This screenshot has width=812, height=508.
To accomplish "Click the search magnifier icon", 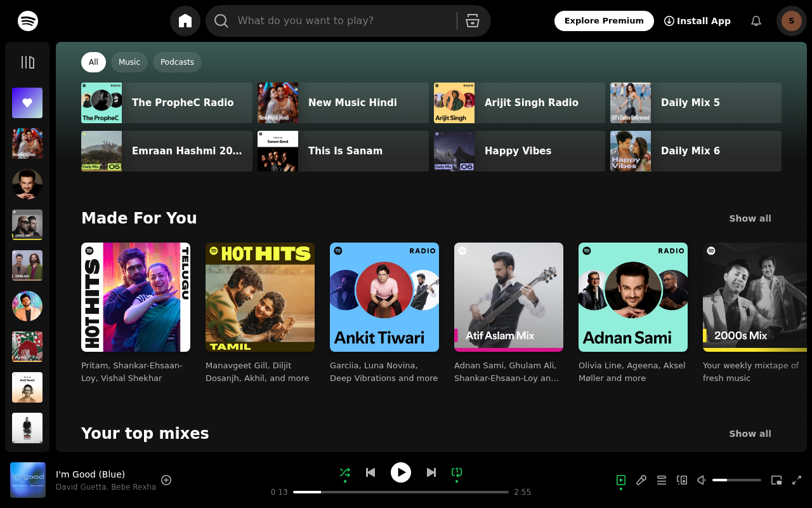I will (x=221, y=21).
